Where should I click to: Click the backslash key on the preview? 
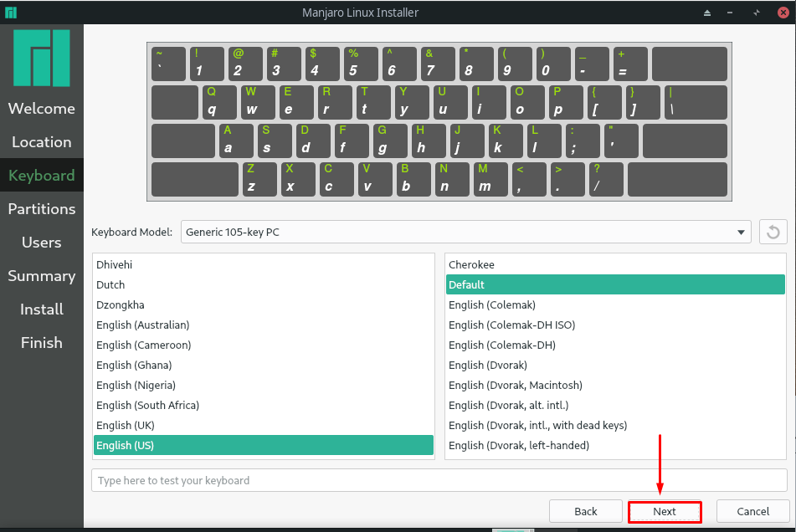pos(696,102)
